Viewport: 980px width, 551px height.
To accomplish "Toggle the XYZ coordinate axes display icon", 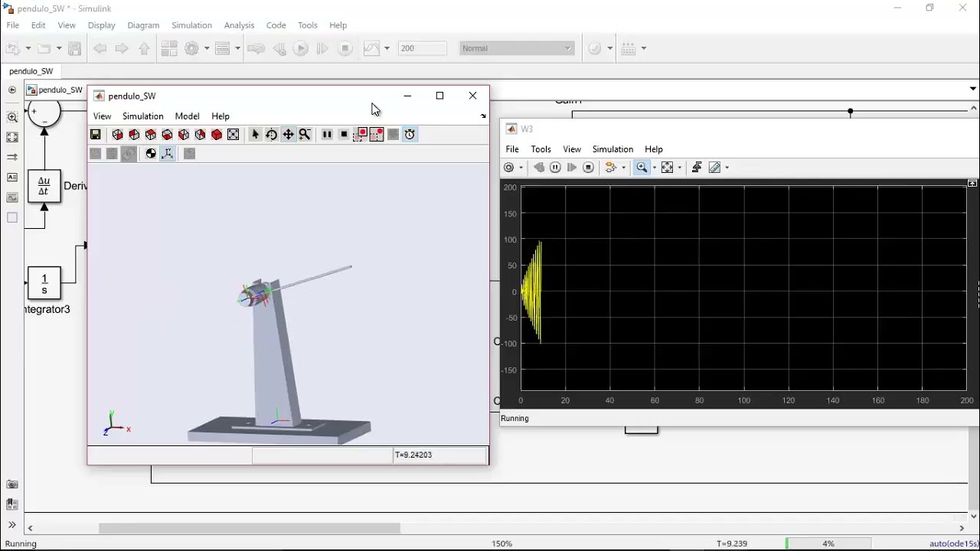I will pyautogui.click(x=168, y=154).
